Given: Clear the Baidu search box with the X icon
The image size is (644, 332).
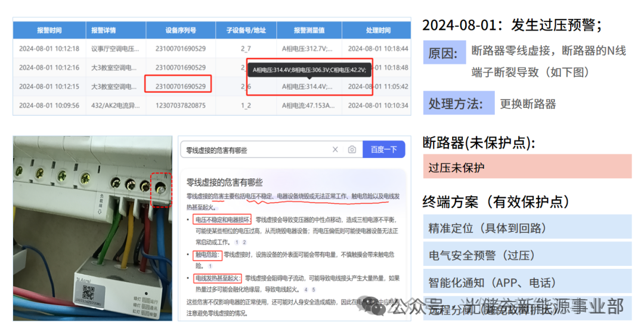Looking at the screenshot, I should coord(335,150).
